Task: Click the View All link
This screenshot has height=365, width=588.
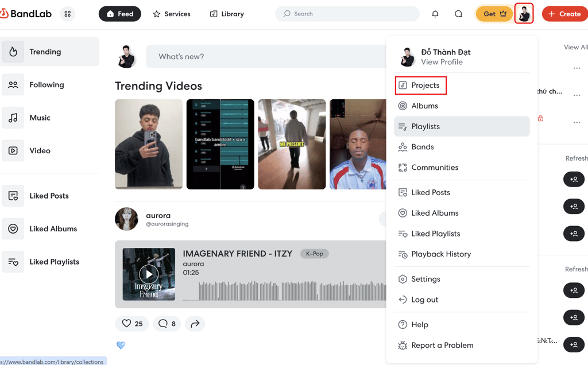Action: [575, 47]
